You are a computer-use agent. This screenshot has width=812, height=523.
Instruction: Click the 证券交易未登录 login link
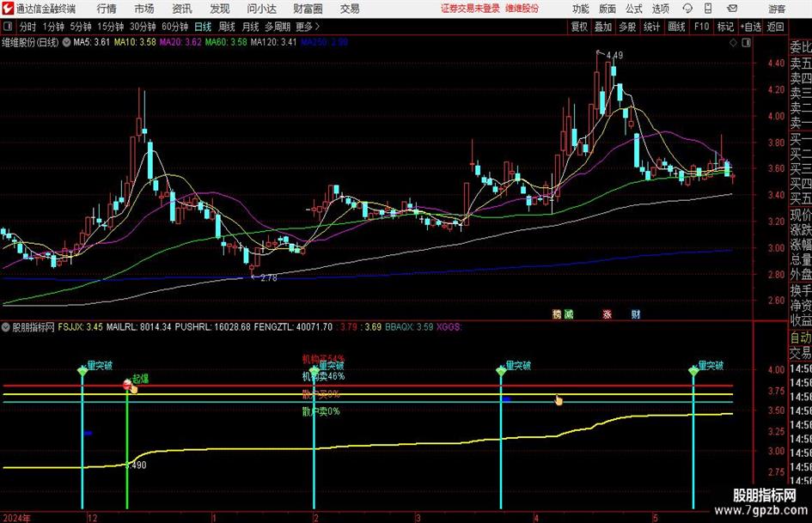(x=470, y=9)
